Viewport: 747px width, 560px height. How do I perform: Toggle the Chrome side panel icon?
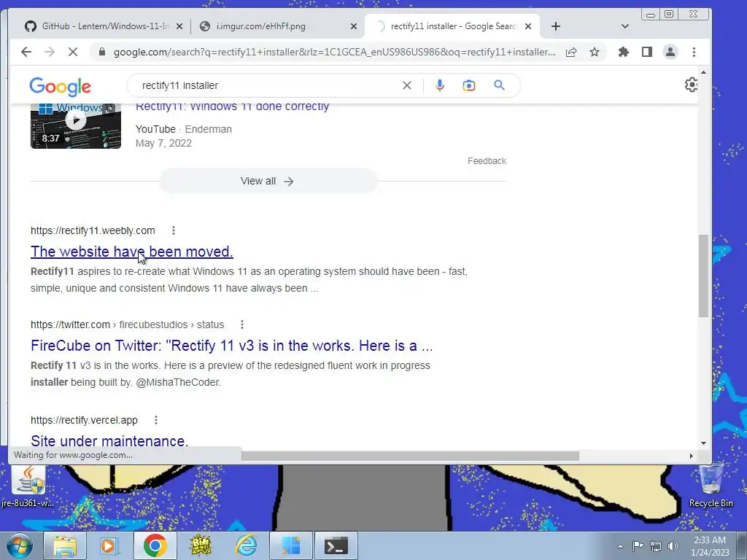click(x=647, y=52)
